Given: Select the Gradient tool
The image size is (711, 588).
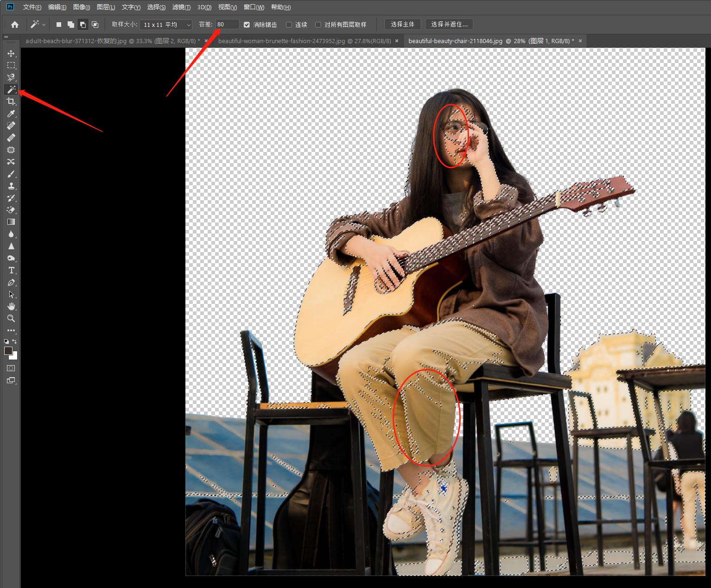Looking at the screenshot, I should [11, 222].
